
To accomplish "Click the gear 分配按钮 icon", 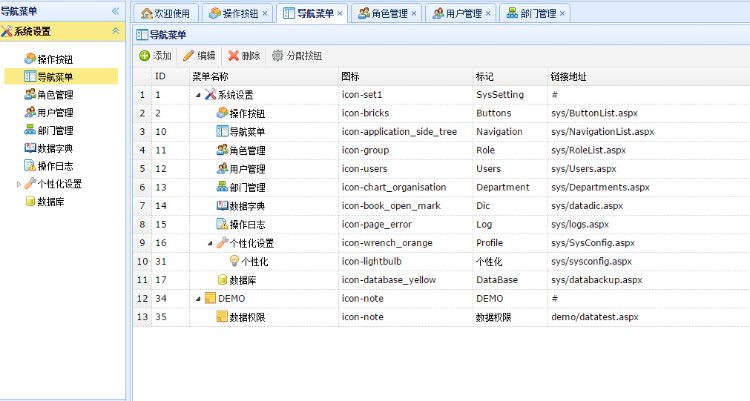I will point(277,56).
